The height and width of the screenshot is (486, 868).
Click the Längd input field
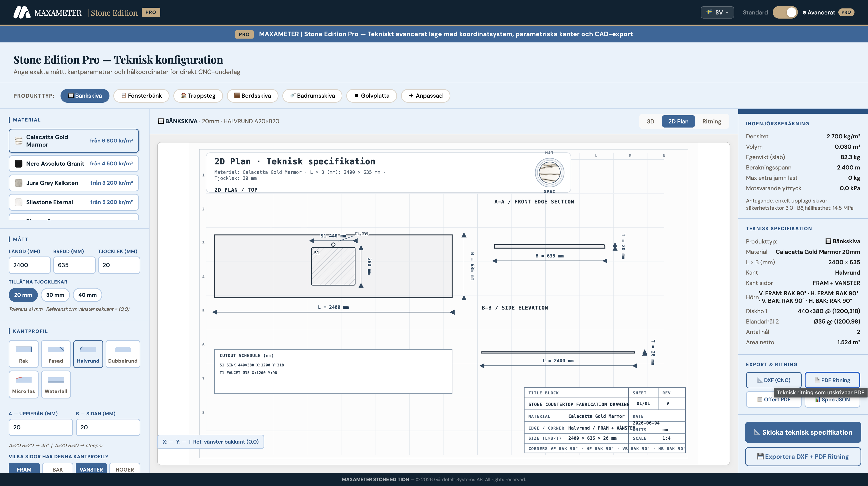pyautogui.click(x=30, y=265)
